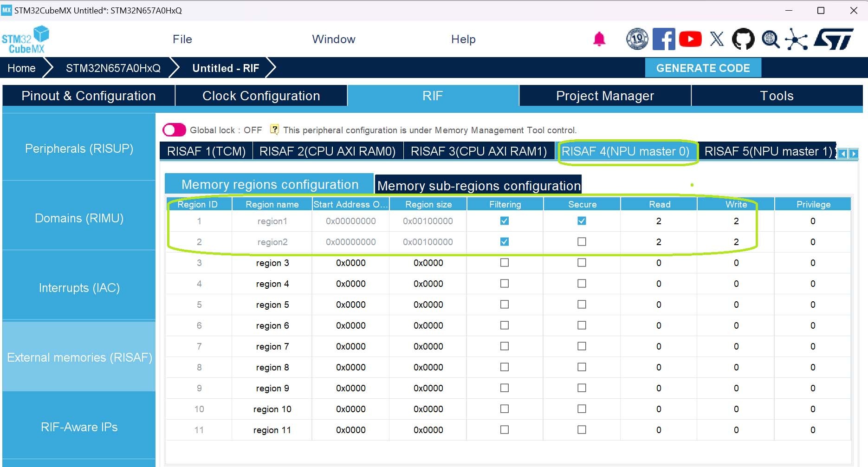Image resolution: width=868 pixels, height=467 pixels.
Task: Edit Start Address of region 3
Action: coord(351,263)
